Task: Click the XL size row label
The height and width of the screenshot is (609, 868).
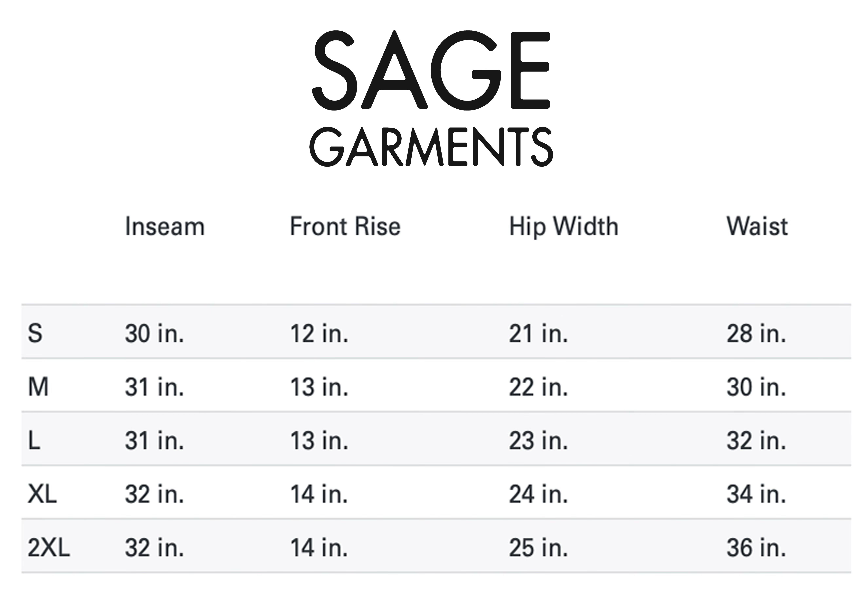Action: pyautogui.click(x=42, y=495)
